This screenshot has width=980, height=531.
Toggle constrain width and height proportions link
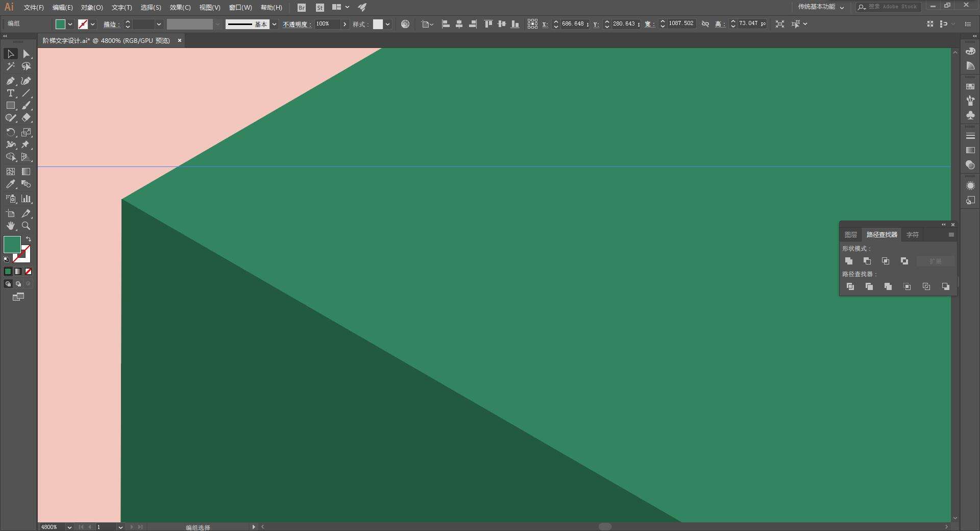point(705,24)
